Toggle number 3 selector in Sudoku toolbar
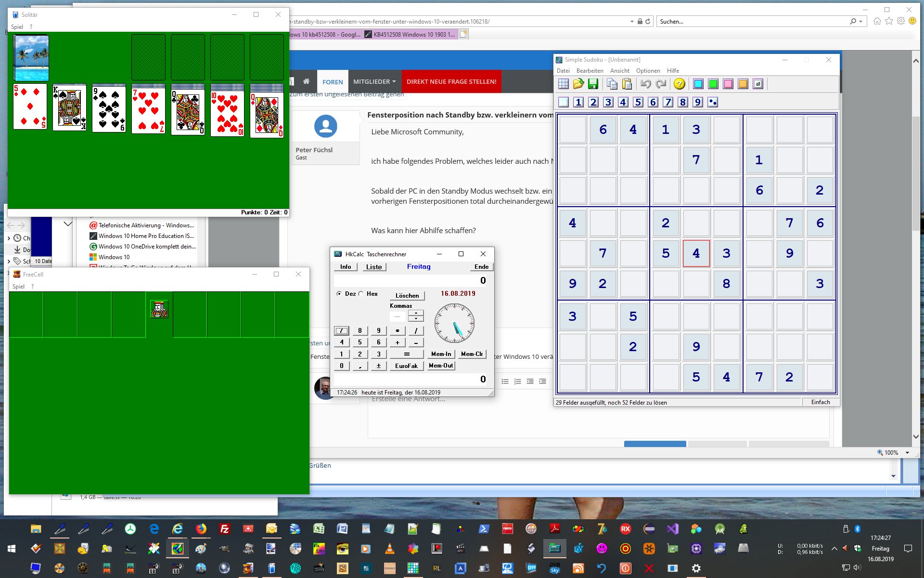924x578 pixels. 608,102
